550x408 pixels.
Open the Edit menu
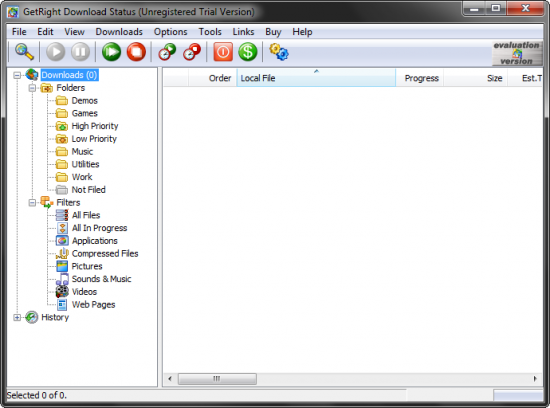coord(45,32)
